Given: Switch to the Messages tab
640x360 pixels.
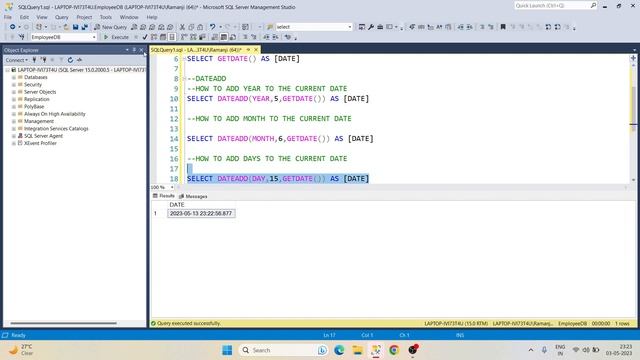Looking at the screenshot, I should (193, 196).
